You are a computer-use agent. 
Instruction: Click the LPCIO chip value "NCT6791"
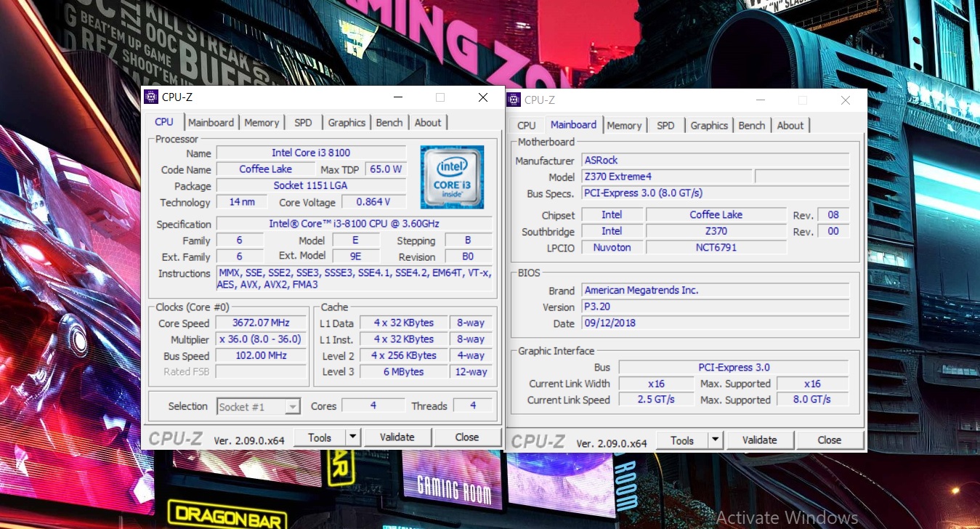716,248
